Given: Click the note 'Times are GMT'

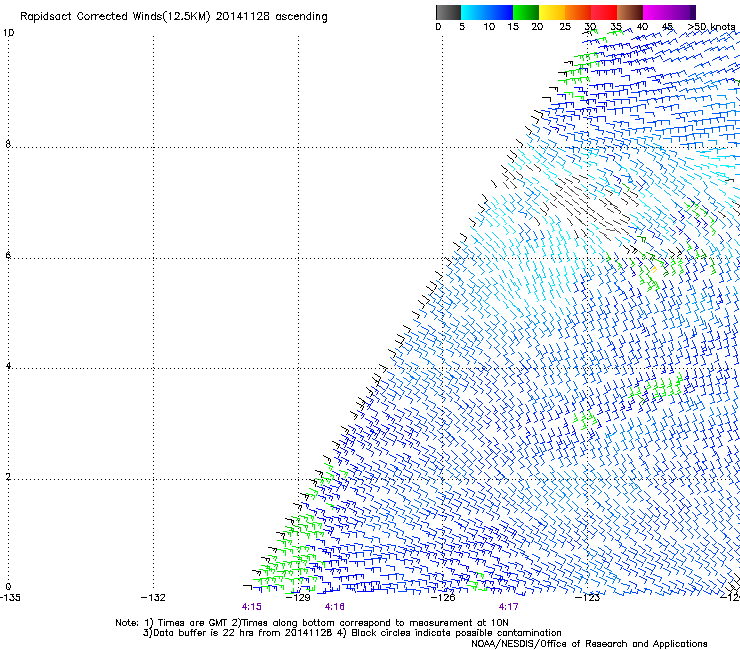Looking at the screenshot, I should click(193, 623).
